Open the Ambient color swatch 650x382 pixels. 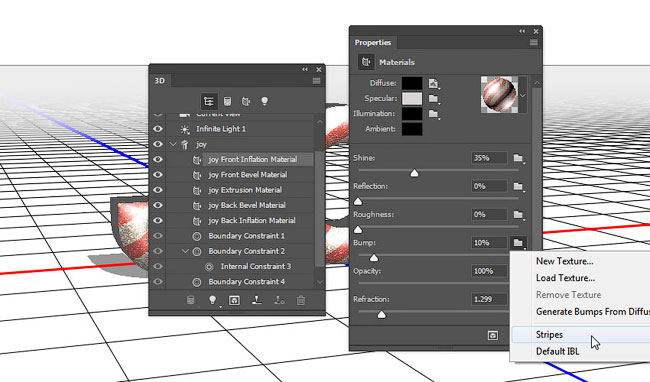(x=412, y=129)
